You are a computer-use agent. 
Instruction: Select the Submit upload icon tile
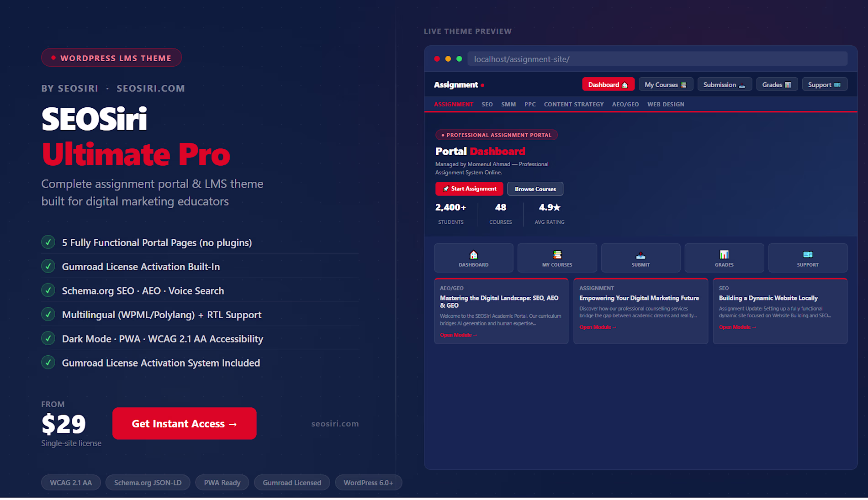640,258
